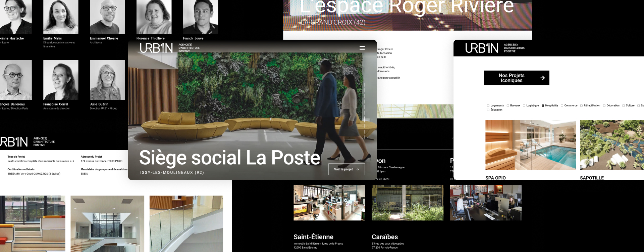Open the photo of people at computers
Screen dimensions: 644x252
pyautogui.click(x=486, y=203)
